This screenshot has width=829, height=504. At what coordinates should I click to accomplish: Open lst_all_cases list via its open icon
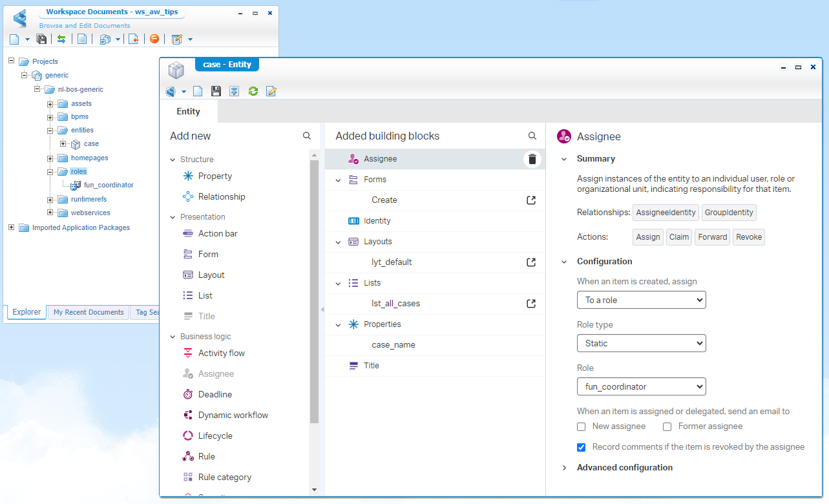pyautogui.click(x=531, y=304)
